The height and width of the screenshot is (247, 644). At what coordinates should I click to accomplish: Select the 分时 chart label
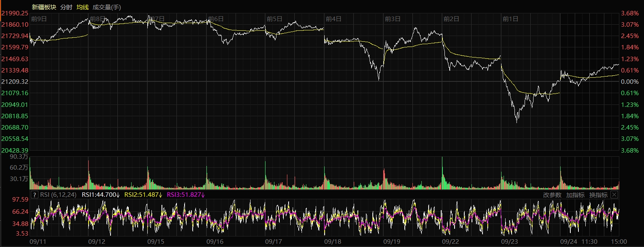pyautogui.click(x=66, y=7)
